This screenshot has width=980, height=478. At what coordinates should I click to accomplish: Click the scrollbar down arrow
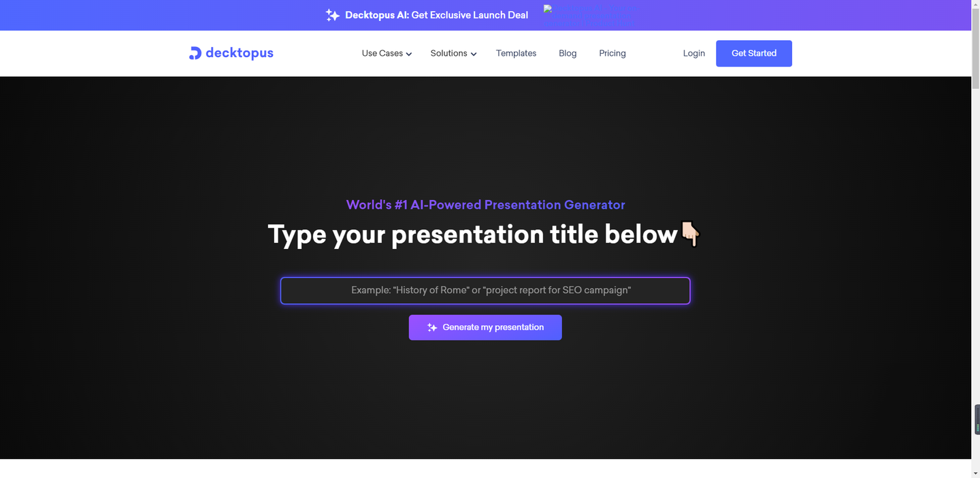975,473
